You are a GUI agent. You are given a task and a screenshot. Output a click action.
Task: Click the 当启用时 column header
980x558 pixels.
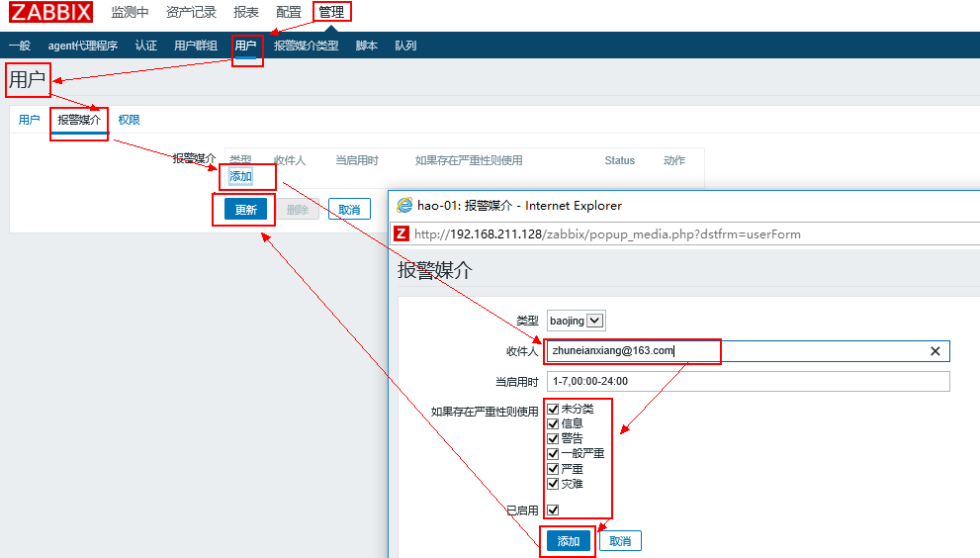(x=357, y=160)
